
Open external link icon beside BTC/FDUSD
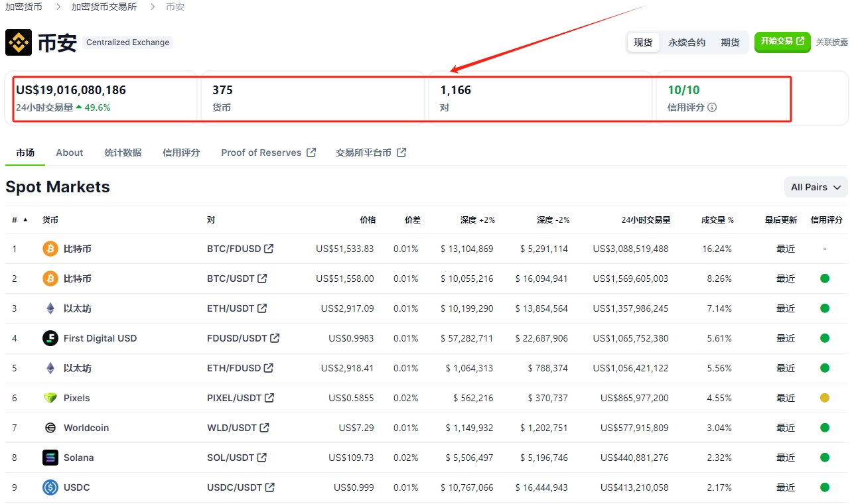[269, 249]
